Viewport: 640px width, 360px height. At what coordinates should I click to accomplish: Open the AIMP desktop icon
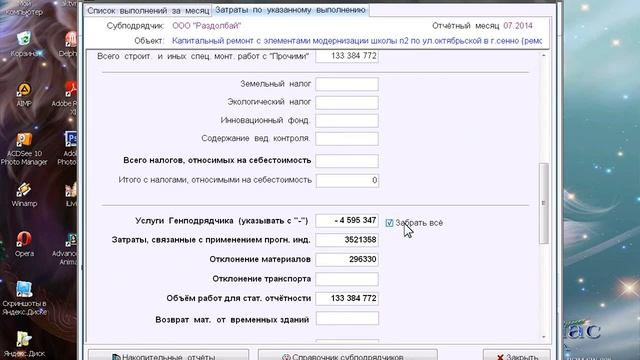(24, 95)
